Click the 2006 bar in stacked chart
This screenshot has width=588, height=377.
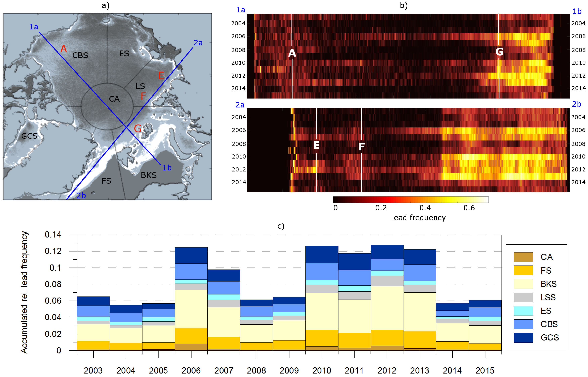click(191, 299)
